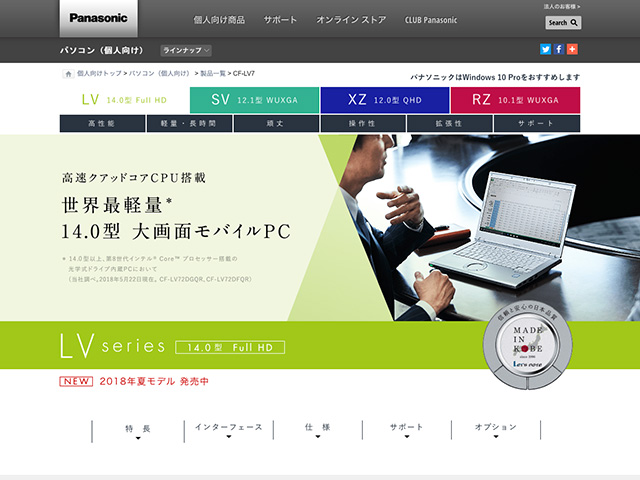
Task: Share page via Facebook icon
Action: (559, 49)
